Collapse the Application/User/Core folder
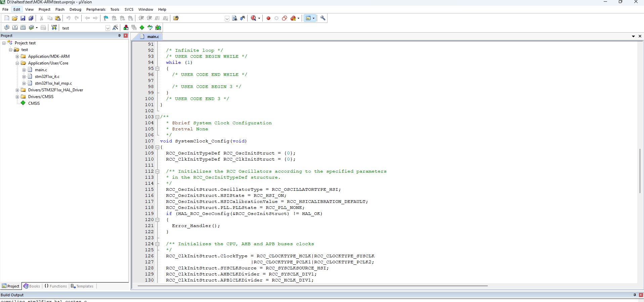 pyautogui.click(x=17, y=63)
